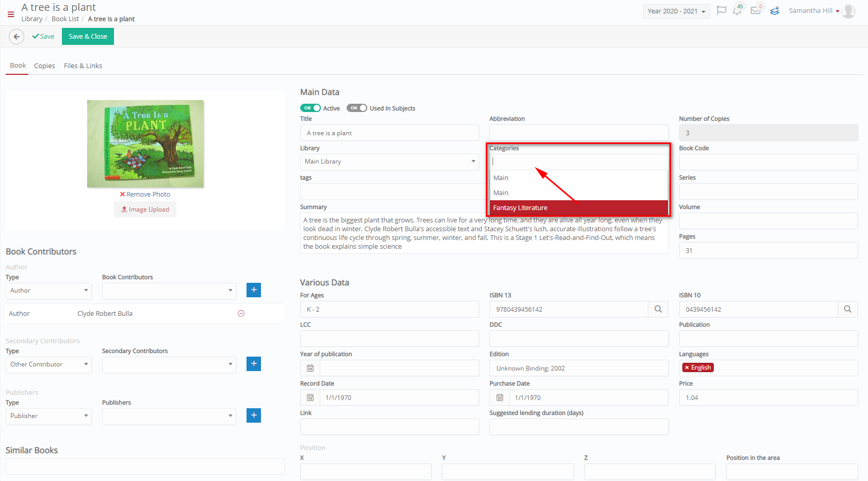Click the Pages field showing 31
Screen dimensions: 868x481
(x=768, y=250)
